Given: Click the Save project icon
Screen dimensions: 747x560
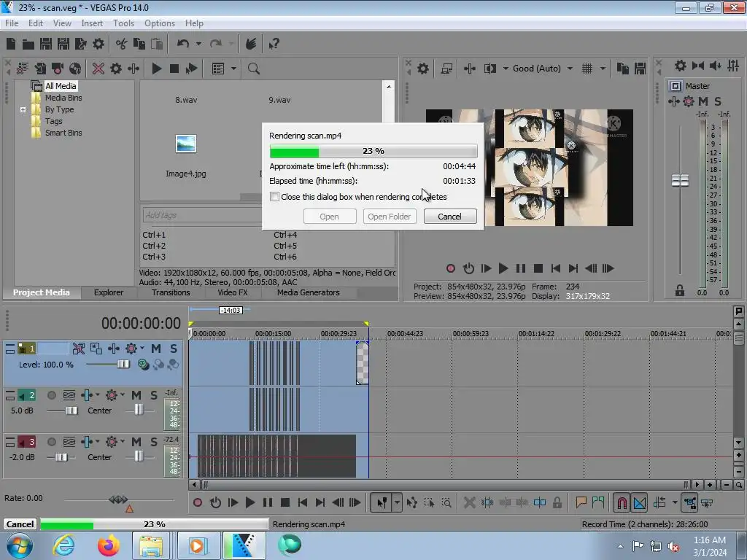Looking at the screenshot, I should 46,44.
